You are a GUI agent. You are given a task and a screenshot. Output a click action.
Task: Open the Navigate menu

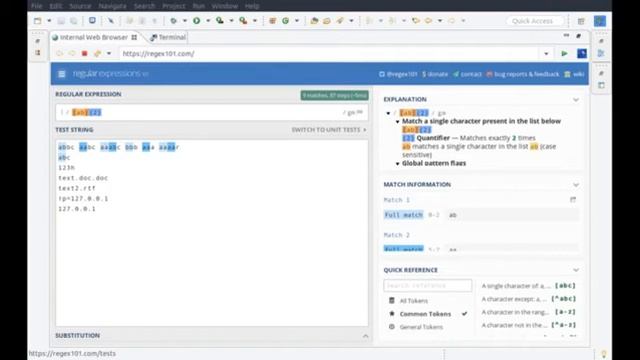tap(112, 6)
